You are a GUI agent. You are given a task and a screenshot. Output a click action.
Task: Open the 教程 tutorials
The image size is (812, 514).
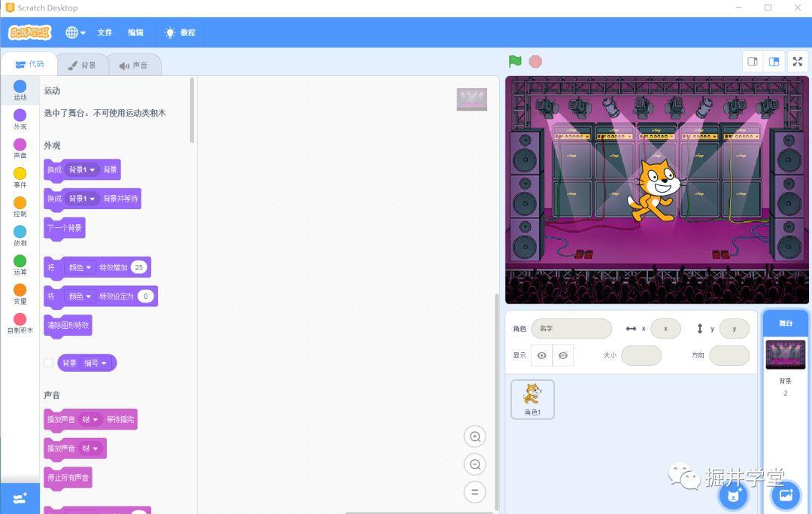coord(180,32)
